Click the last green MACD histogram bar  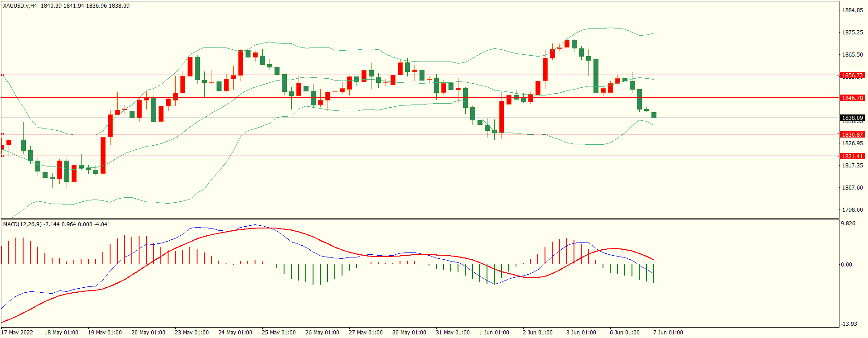click(654, 274)
